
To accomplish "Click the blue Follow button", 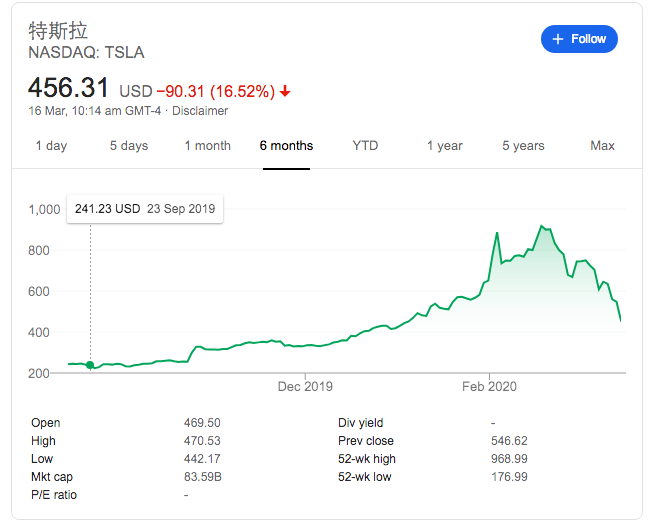I will [x=579, y=39].
